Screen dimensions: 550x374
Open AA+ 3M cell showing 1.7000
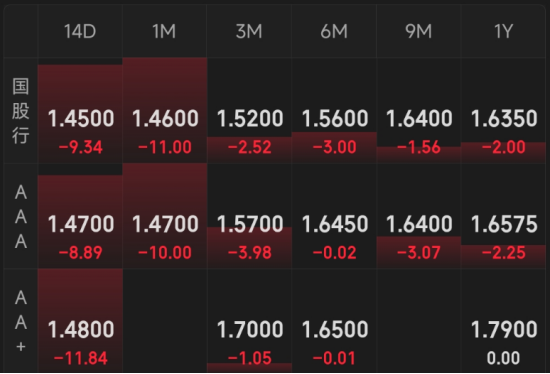(249, 321)
